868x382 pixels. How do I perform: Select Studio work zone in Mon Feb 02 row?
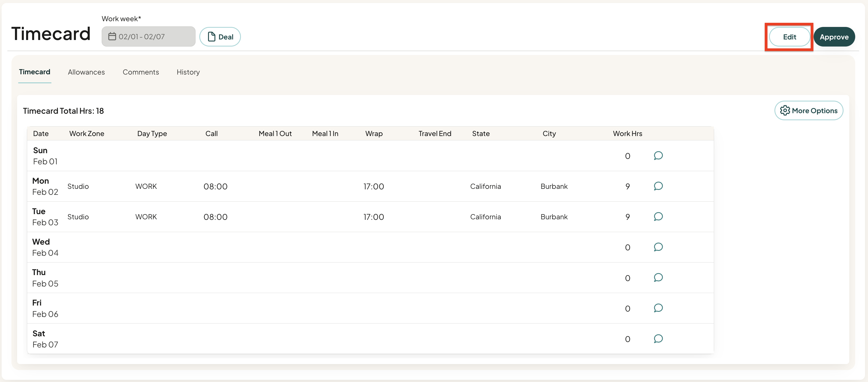(78, 186)
